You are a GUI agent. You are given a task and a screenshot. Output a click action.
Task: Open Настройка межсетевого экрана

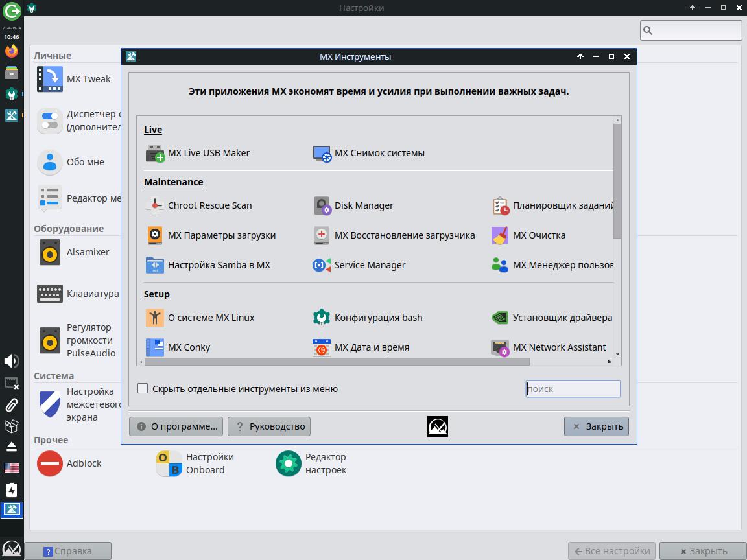pos(79,404)
